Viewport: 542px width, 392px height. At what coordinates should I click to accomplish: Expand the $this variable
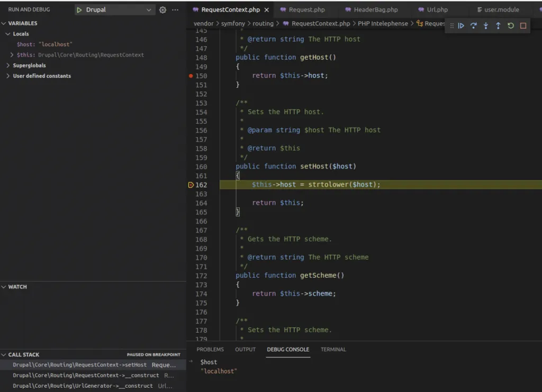click(x=12, y=55)
